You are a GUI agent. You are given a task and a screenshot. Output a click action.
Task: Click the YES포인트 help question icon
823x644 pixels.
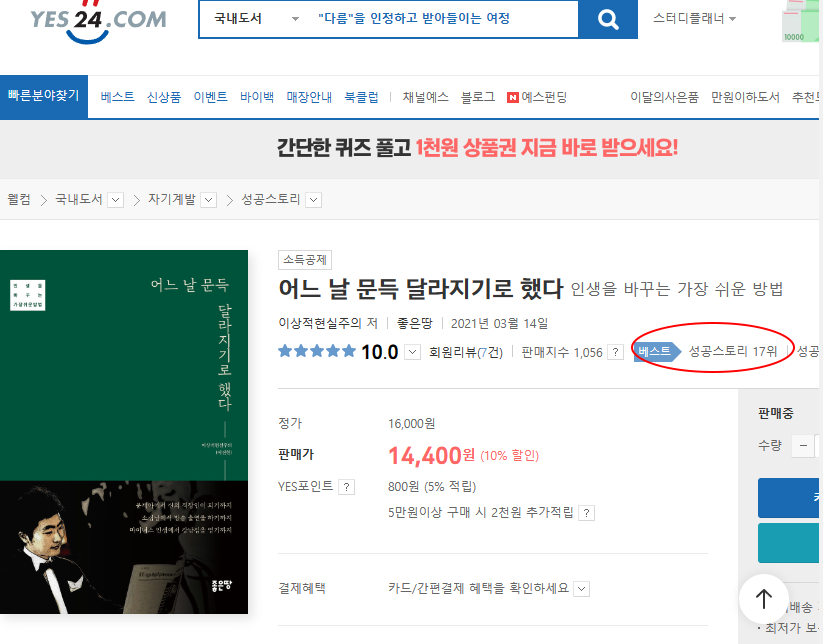point(346,487)
